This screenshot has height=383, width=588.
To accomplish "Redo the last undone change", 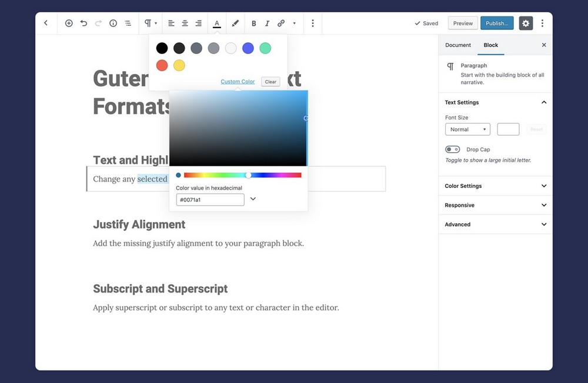I will [x=98, y=23].
